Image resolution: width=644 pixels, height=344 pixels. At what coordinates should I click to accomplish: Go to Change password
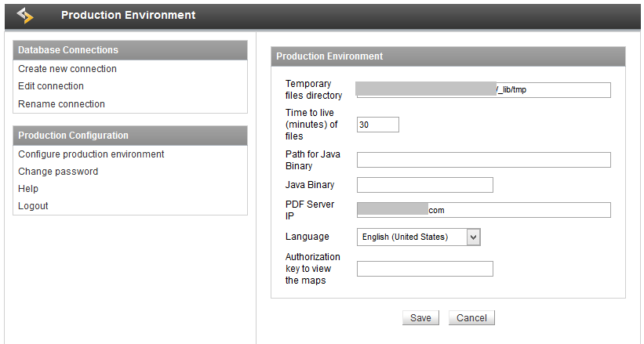(58, 172)
